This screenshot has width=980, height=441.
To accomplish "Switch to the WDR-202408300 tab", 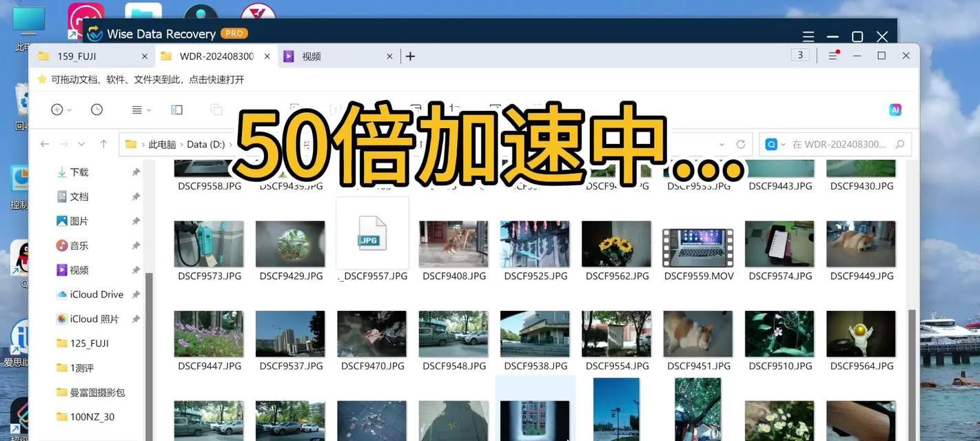I will click(x=216, y=57).
